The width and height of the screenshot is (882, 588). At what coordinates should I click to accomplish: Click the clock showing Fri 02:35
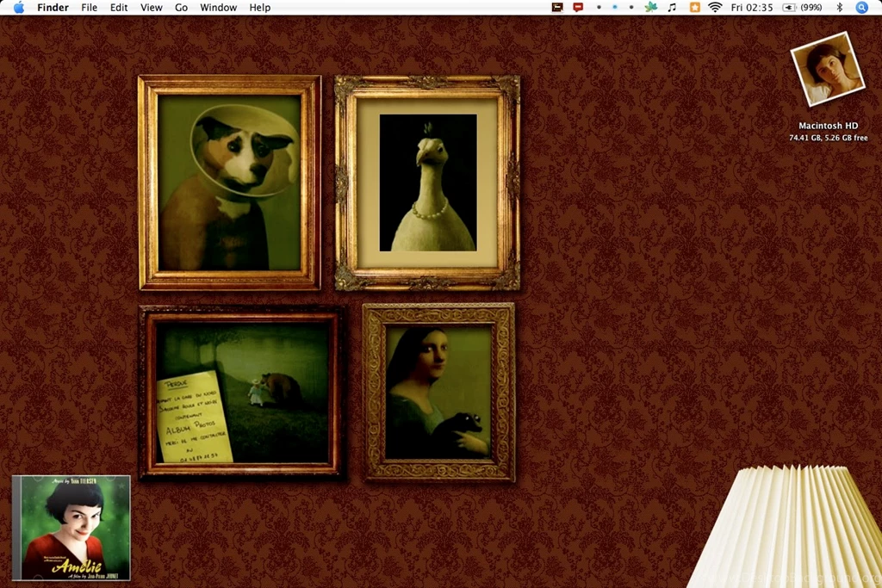click(751, 7)
